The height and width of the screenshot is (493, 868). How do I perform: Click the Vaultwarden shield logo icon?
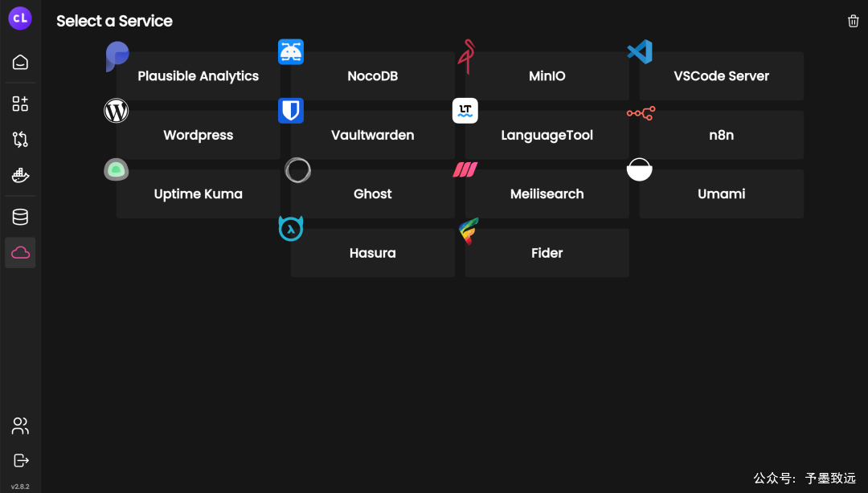[291, 111]
